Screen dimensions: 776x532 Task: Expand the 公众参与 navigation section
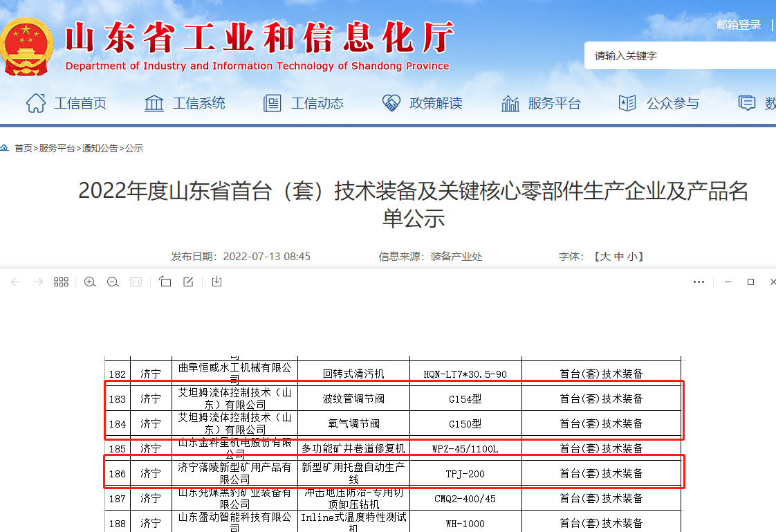[673, 103]
